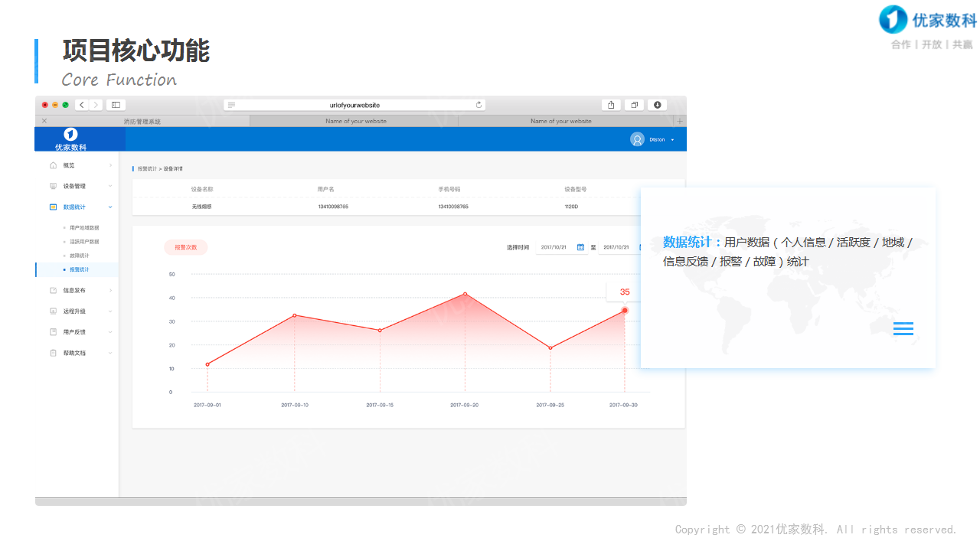Expand the 设备管理 sidebar menu
Image resolution: width=980 pixels, height=551 pixels.
tap(110, 186)
